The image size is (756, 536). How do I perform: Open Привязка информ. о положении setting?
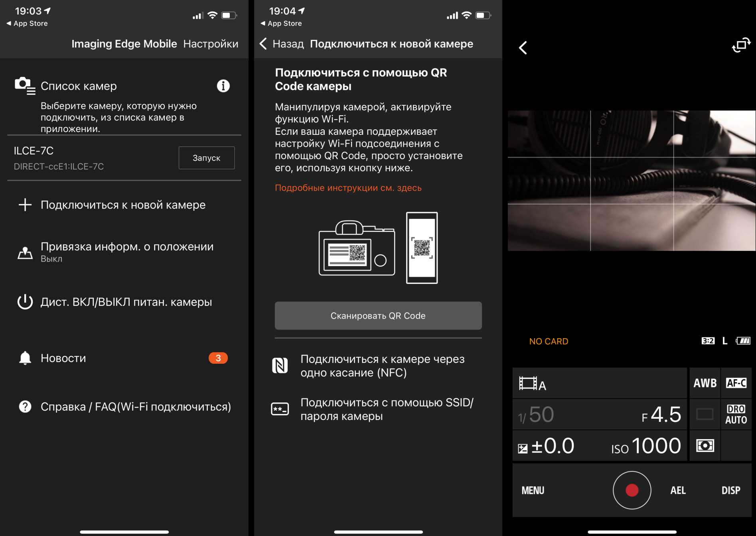point(127,252)
